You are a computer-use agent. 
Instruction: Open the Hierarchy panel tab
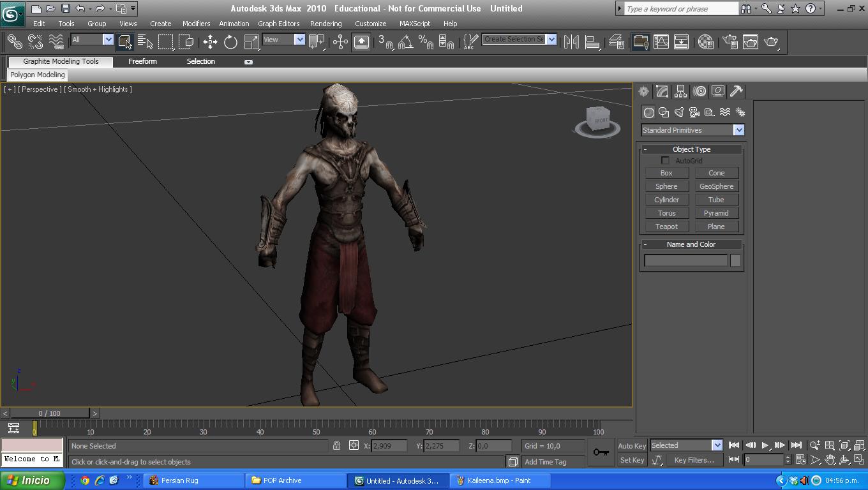(x=680, y=91)
